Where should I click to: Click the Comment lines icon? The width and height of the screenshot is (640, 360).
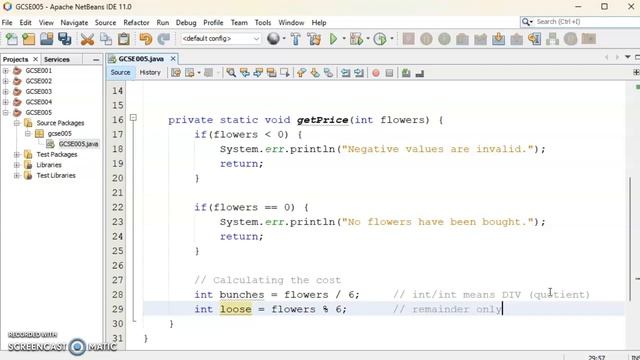[x=406, y=73]
